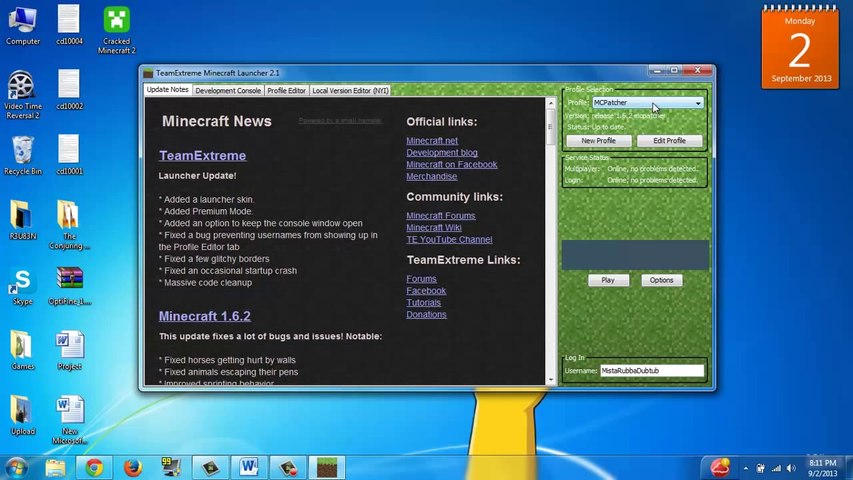Open the taskbar clock showing 8:11 PM
The width and height of the screenshot is (853, 480).
click(823, 468)
